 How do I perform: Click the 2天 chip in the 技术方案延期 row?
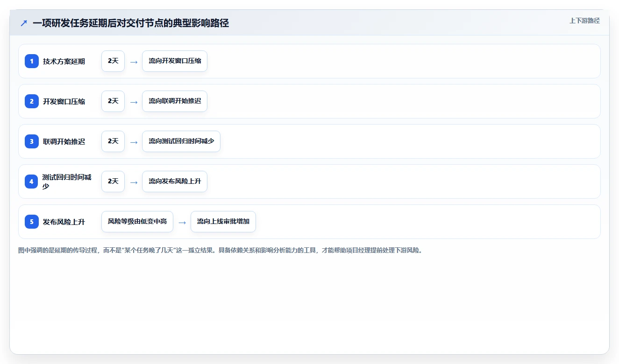click(x=113, y=61)
